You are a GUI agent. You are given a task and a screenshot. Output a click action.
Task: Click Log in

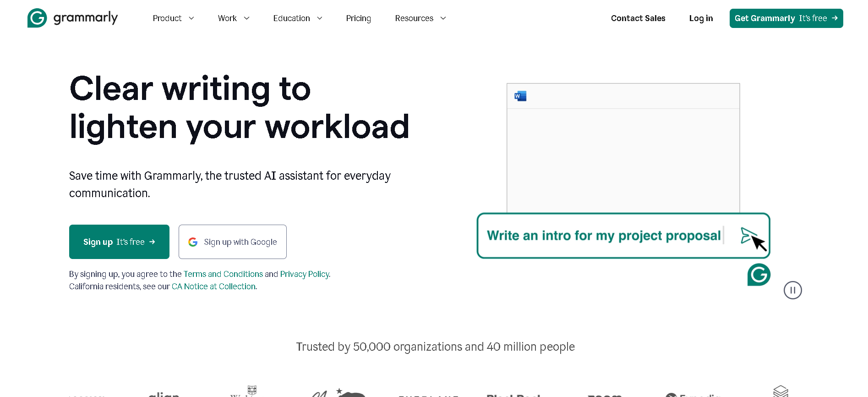(701, 18)
